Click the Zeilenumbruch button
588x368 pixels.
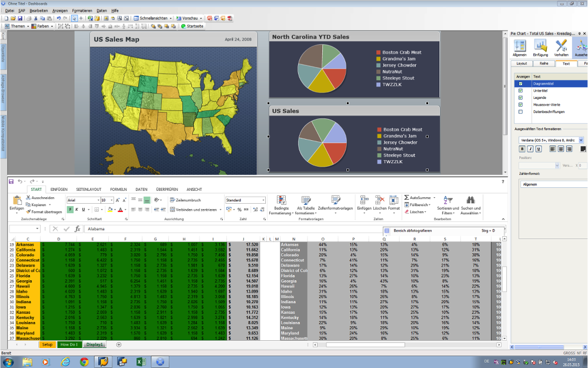[x=185, y=200]
